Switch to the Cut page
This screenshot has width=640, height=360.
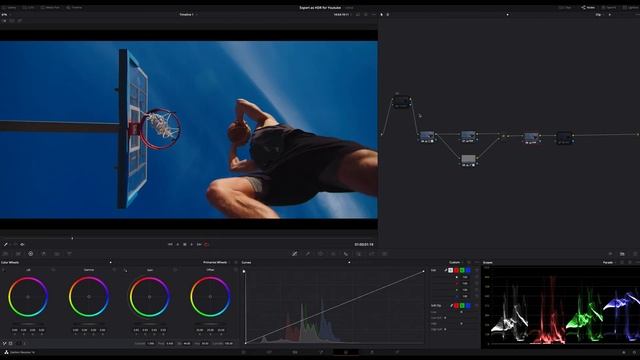[x=269, y=352]
